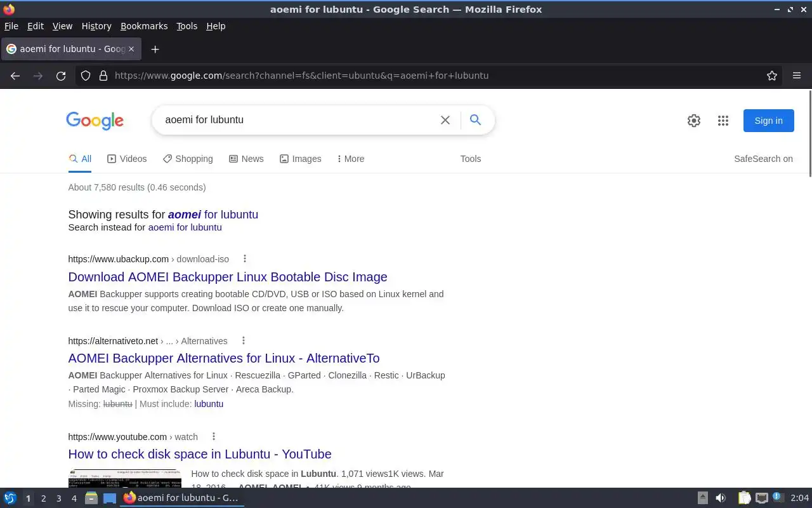Screen dimensions: 812x508
Task: Go to Google home via logo
Action: click(x=95, y=121)
